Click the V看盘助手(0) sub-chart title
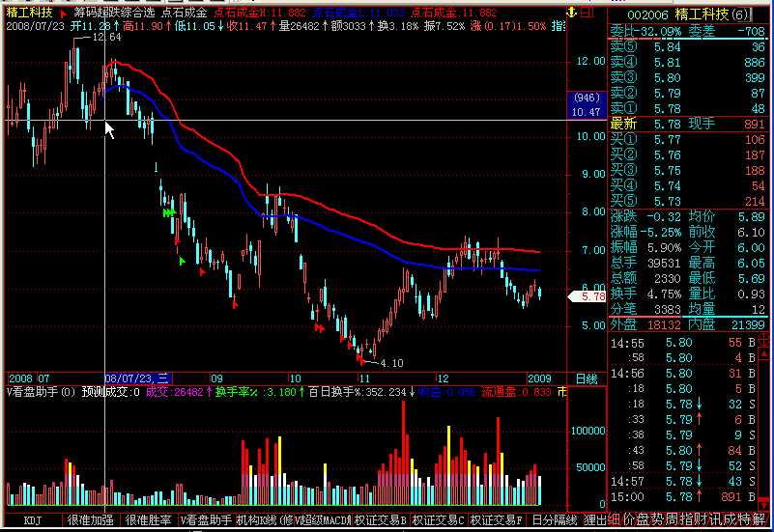 click(x=41, y=392)
